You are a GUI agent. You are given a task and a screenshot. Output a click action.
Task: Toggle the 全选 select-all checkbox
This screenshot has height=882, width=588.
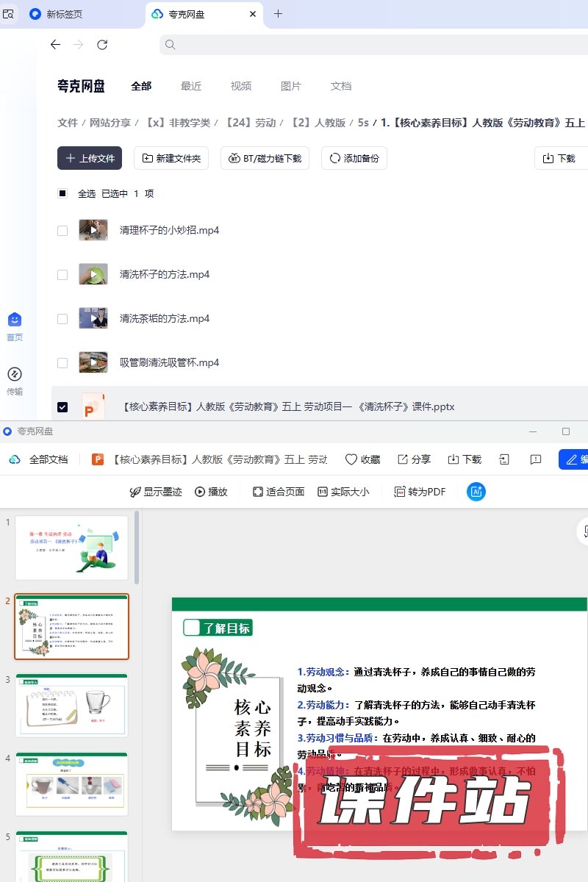coord(62,193)
